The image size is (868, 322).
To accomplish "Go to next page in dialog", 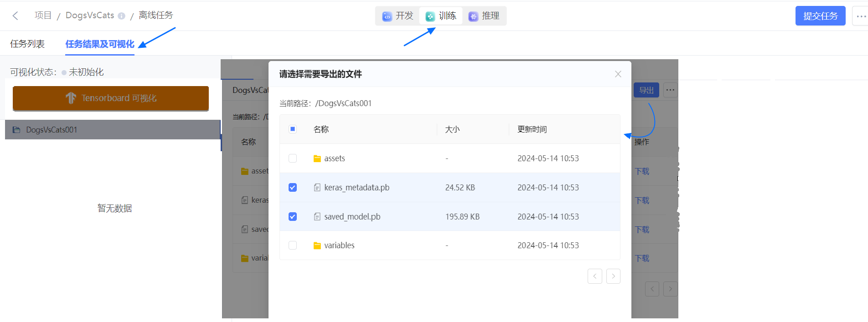I will pos(613,276).
